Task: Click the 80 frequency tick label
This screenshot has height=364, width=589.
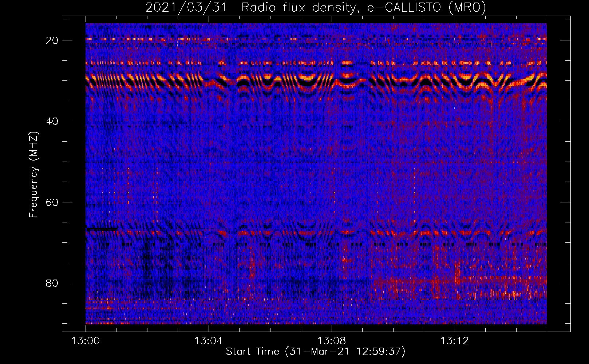Action: (52, 283)
